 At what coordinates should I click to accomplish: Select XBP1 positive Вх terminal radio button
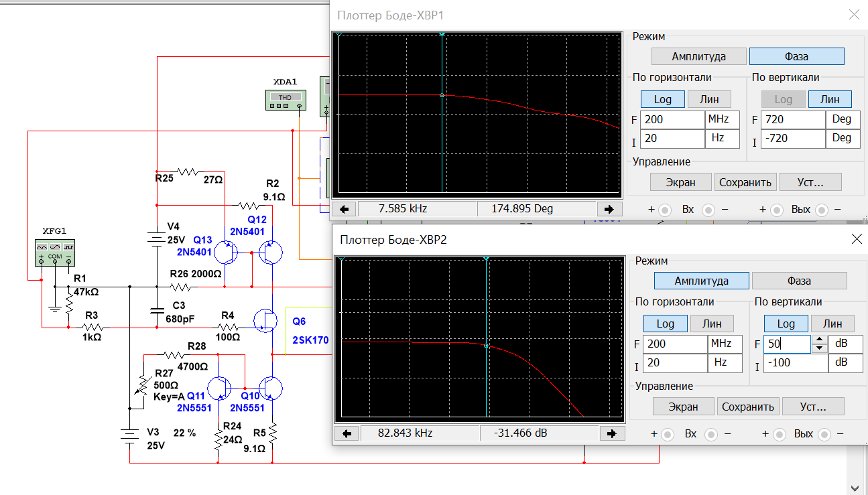click(x=664, y=210)
